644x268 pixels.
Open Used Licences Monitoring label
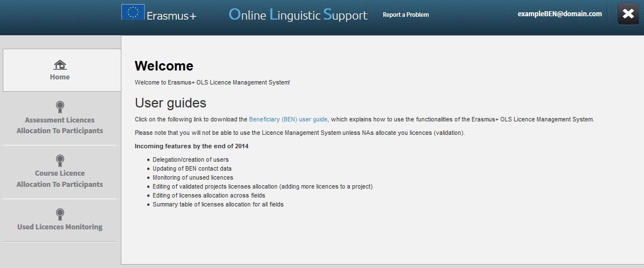tap(60, 227)
